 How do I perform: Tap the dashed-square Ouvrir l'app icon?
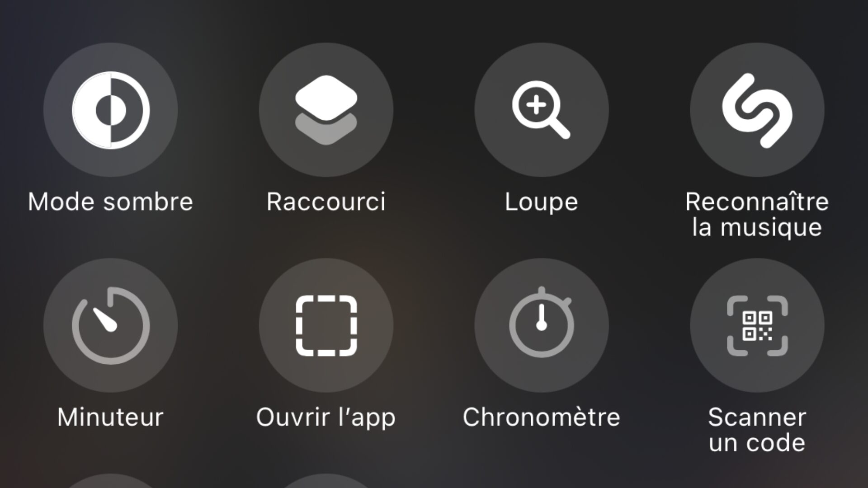[326, 325]
